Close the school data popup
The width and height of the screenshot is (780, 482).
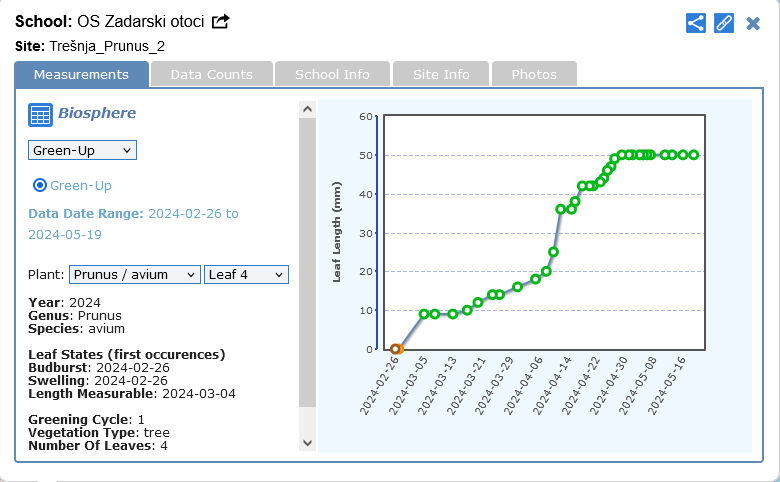753,23
